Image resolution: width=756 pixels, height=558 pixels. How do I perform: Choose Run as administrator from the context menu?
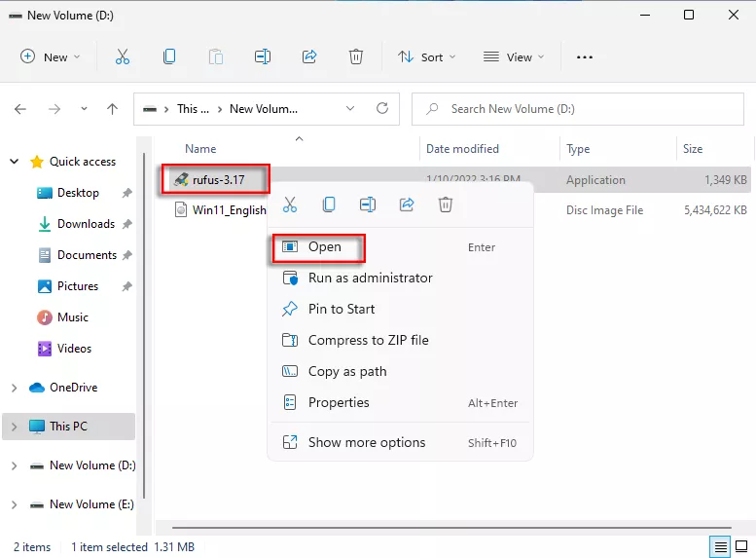(370, 278)
